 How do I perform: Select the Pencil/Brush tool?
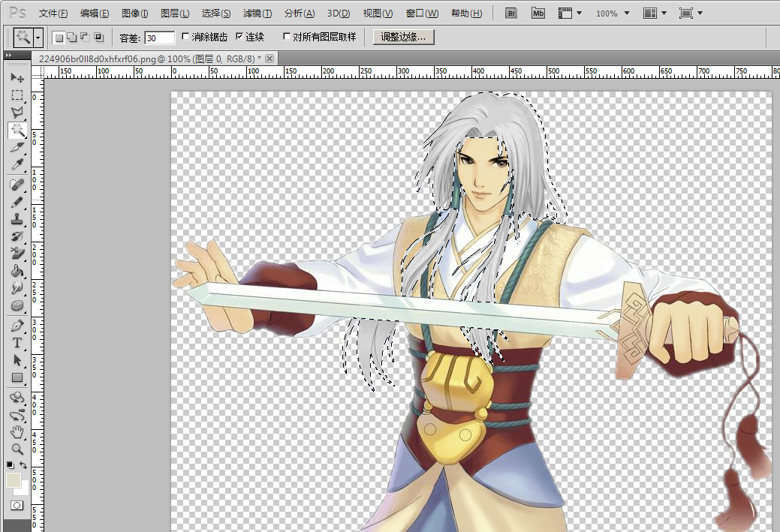coord(17,202)
